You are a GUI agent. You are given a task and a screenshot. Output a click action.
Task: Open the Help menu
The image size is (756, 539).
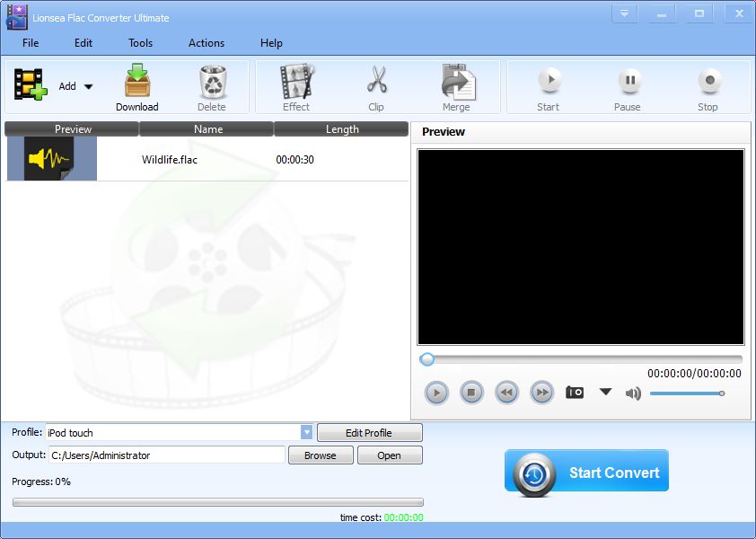(271, 43)
